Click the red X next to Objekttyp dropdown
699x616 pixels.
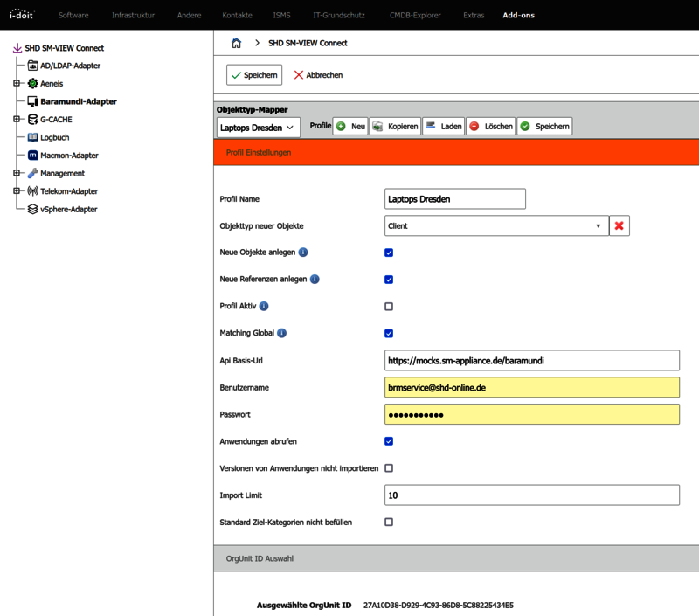tap(619, 226)
